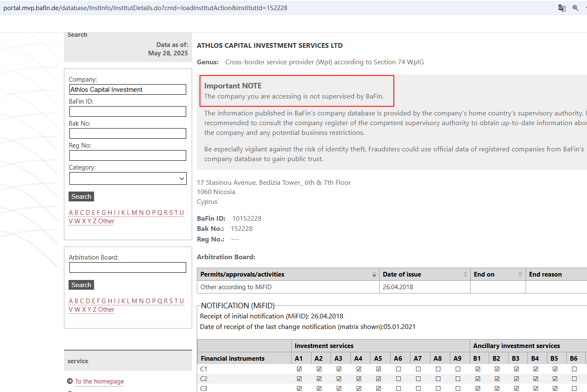Toggle the C1 row B6 checkbox
The width and height of the screenshot is (587, 392).
click(574, 369)
